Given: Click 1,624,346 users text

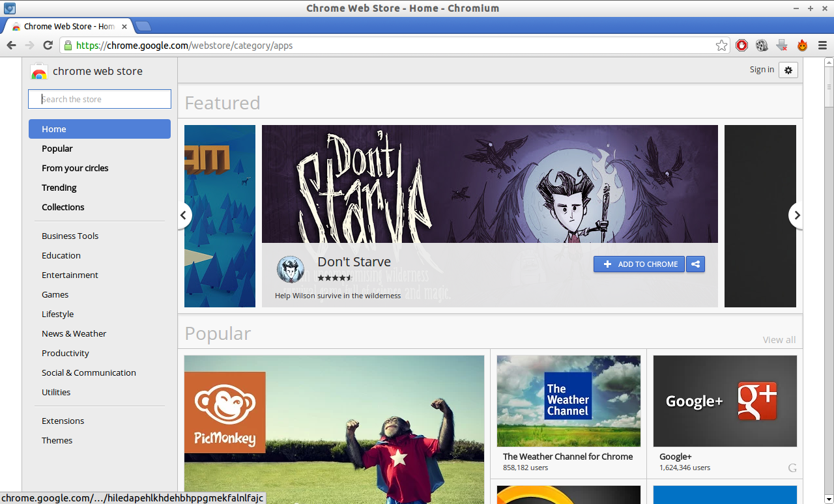Looking at the screenshot, I should (x=685, y=468).
